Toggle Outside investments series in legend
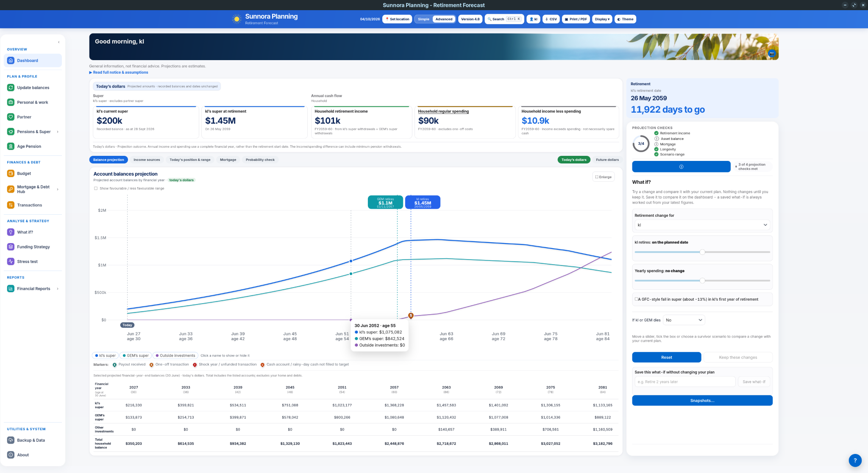Viewport: 868px width, 473px height. click(175, 356)
